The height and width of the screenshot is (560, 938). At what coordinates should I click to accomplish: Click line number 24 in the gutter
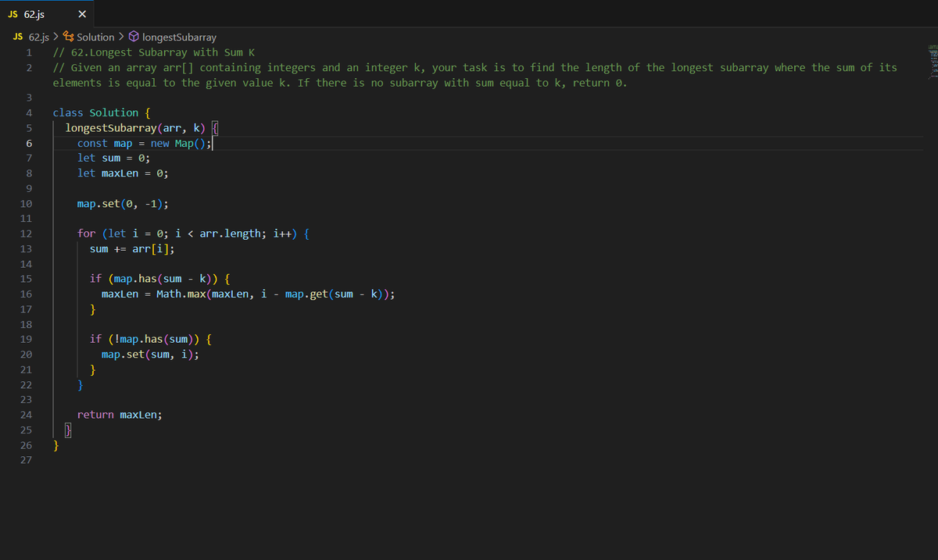pyautogui.click(x=26, y=415)
